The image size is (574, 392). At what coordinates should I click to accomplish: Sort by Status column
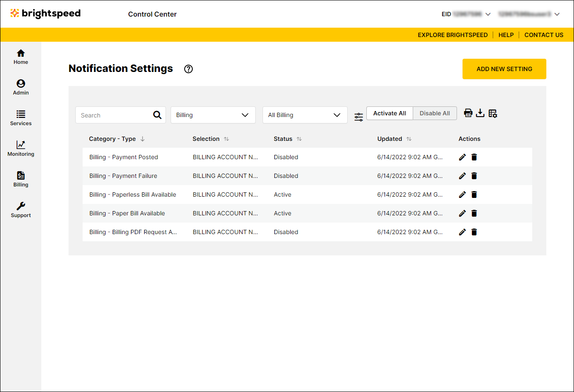point(288,139)
